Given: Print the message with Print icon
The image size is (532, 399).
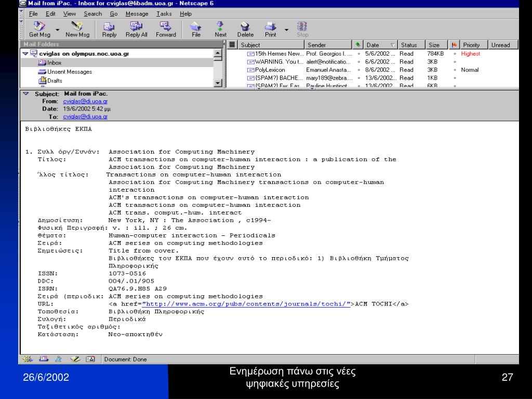Looking at the screenshot, I should pos(270,30).
